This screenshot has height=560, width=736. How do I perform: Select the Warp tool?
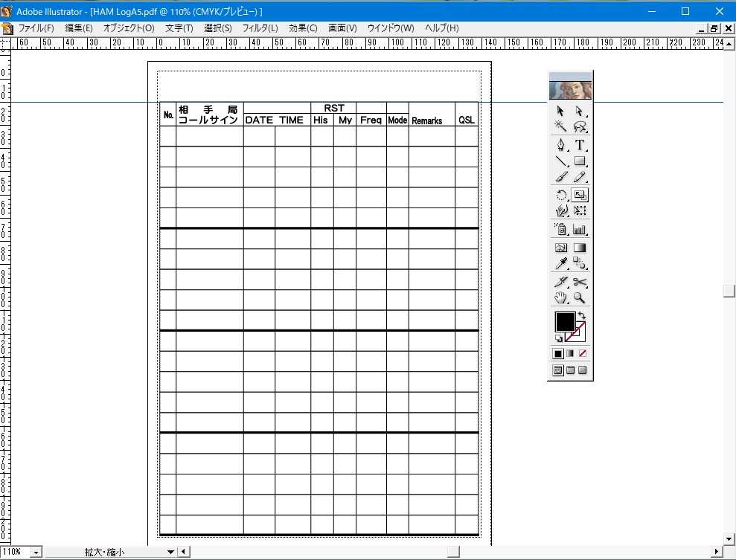(560, 210)
